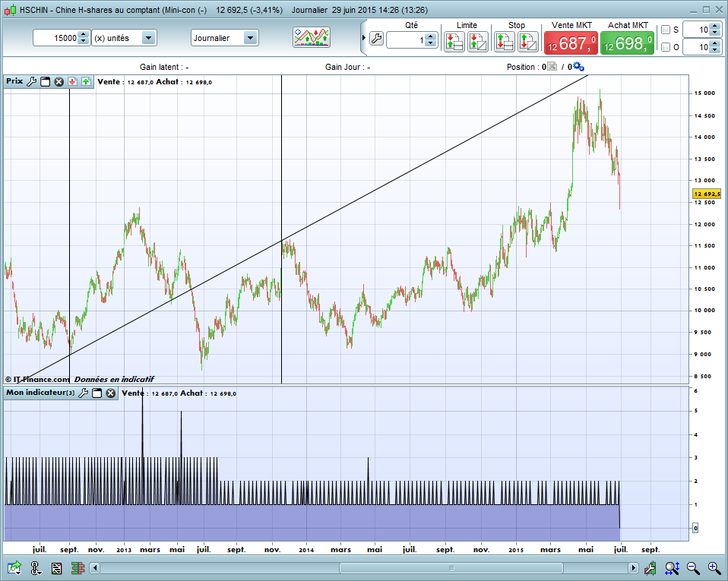Click the Qté quantity input field
The height and width of the screenshot is (581, 728).
coord(407,40)
